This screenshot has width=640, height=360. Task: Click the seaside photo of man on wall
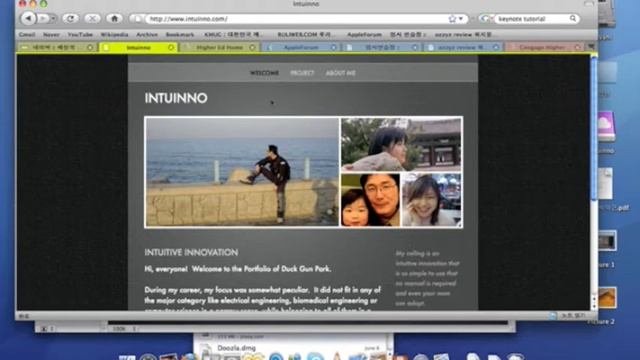pyautogui.click(x=242, y=172)
